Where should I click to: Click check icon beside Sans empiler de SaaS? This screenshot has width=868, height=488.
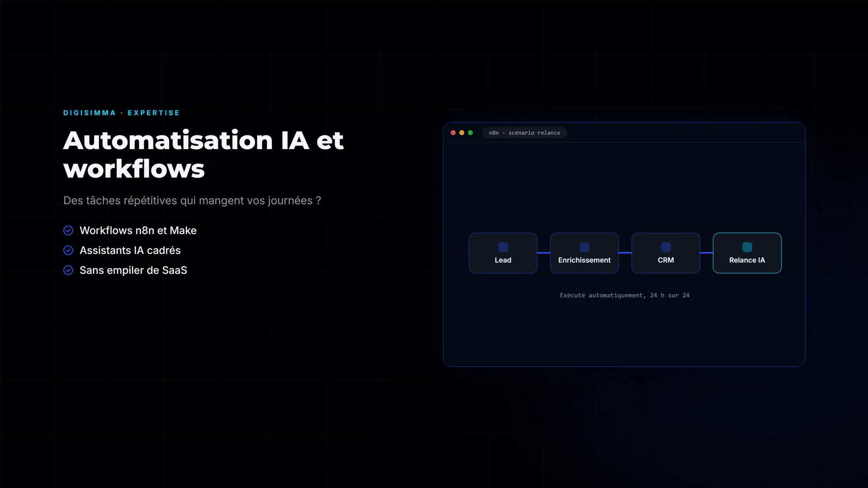(x=68, y=270)
